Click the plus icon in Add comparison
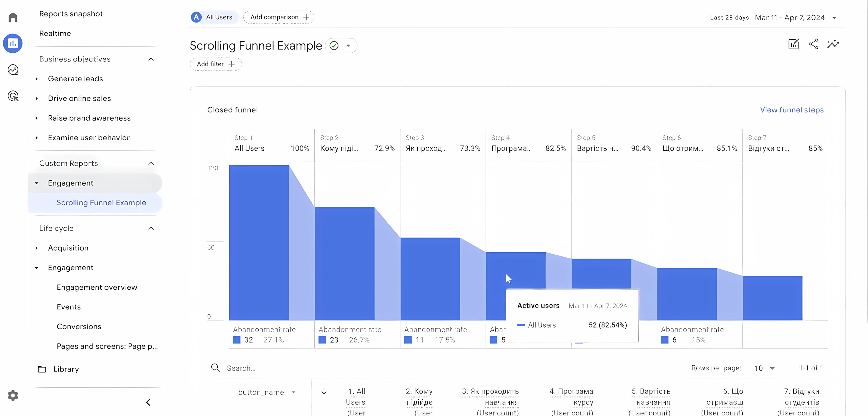Screen dimensions: 868x416 point(306,17)
